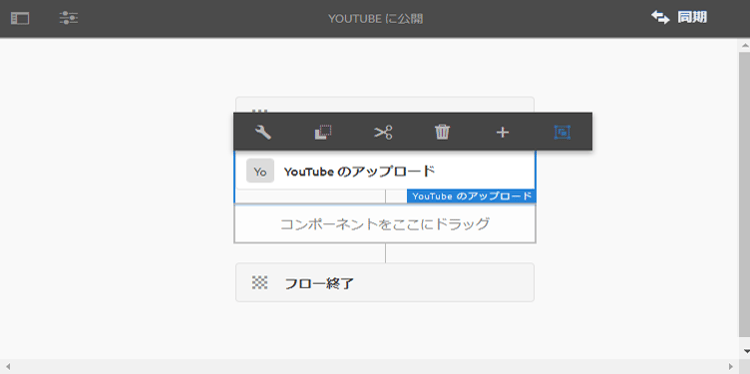This screenshot has height=374, width=750.
Task: Open configure wrench icon in toolbar
Action: pyautogui.click(x=263, y=132)
